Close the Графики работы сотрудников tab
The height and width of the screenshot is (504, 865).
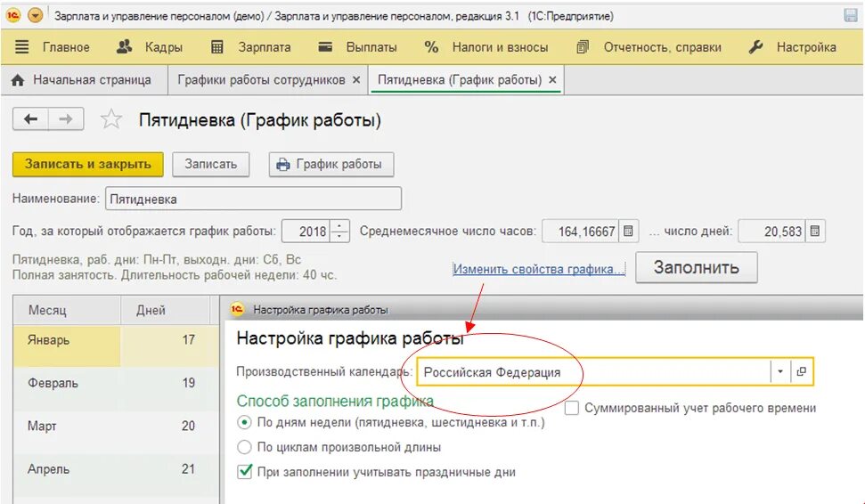[356, 80]
